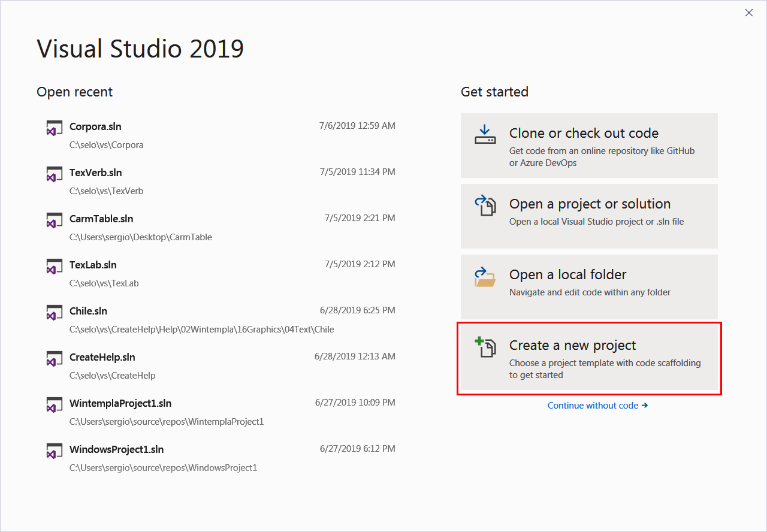This screenshot has height=532, width=767.
Task: Click the 6/28/2019 6:25 PM timestamp
Action: pyautogui.click(x=358, y=310)
